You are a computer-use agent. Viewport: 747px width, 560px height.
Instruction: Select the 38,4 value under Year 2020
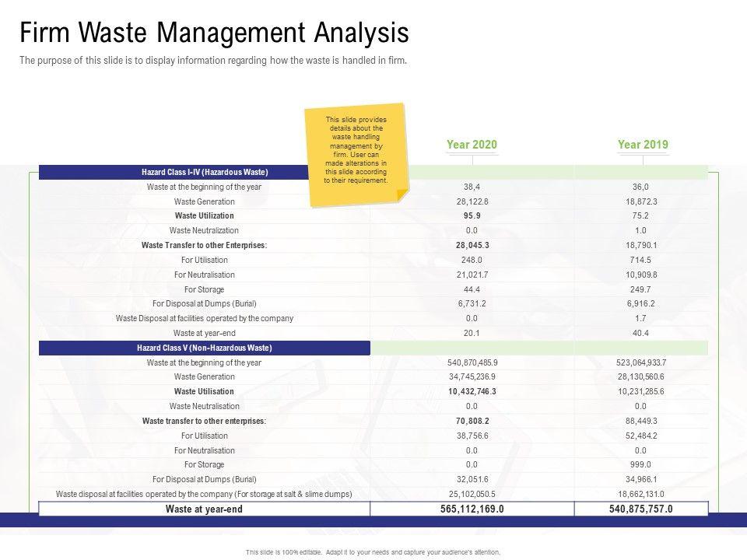[x=472, y=187]
